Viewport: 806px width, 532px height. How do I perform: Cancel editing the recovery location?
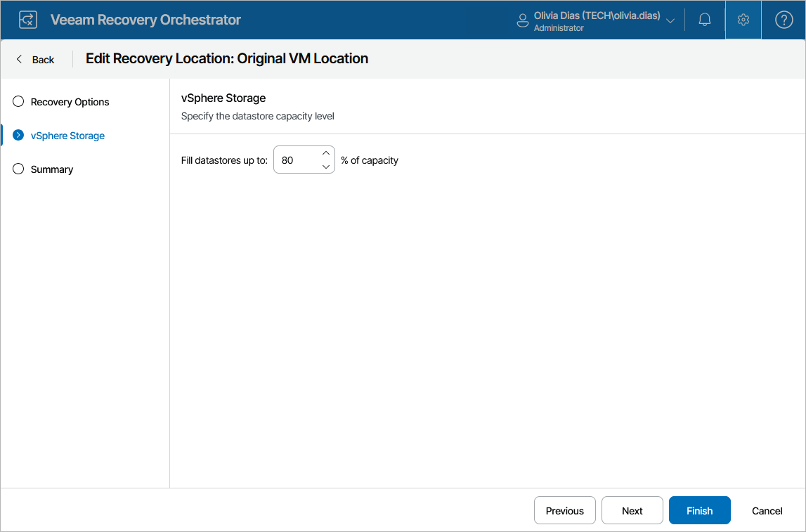coord(767,510)
